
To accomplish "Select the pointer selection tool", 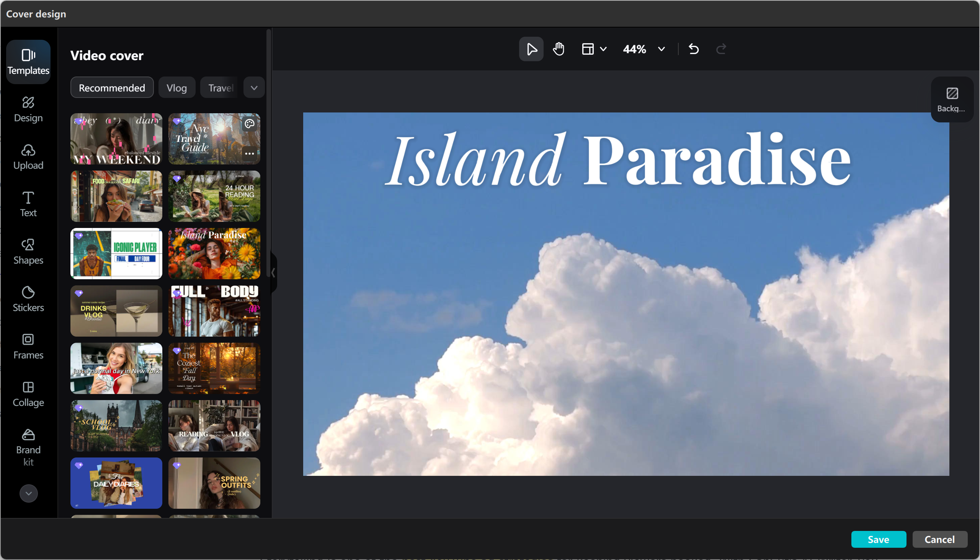I will (x=531, y=49).
